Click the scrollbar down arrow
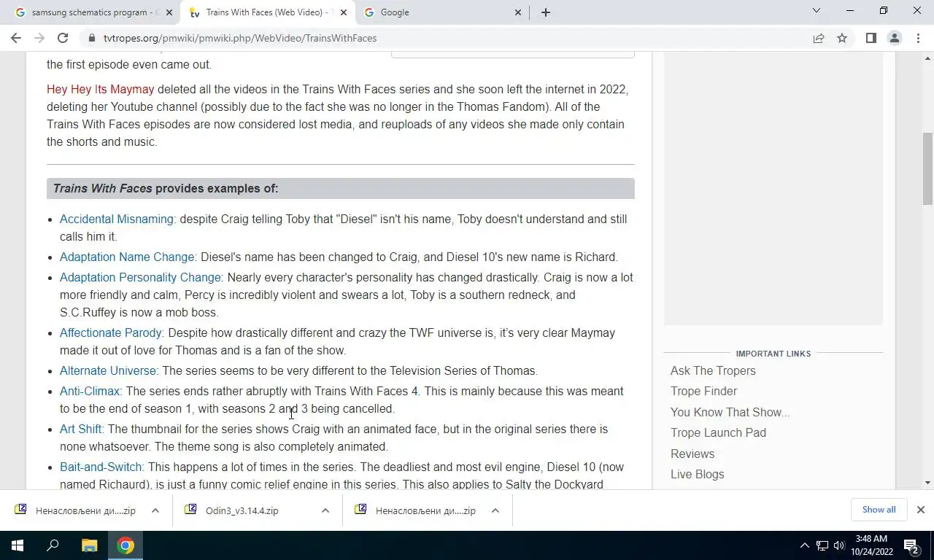The height and width of the screenshot is (560, 934). click(x=927, y=482)
